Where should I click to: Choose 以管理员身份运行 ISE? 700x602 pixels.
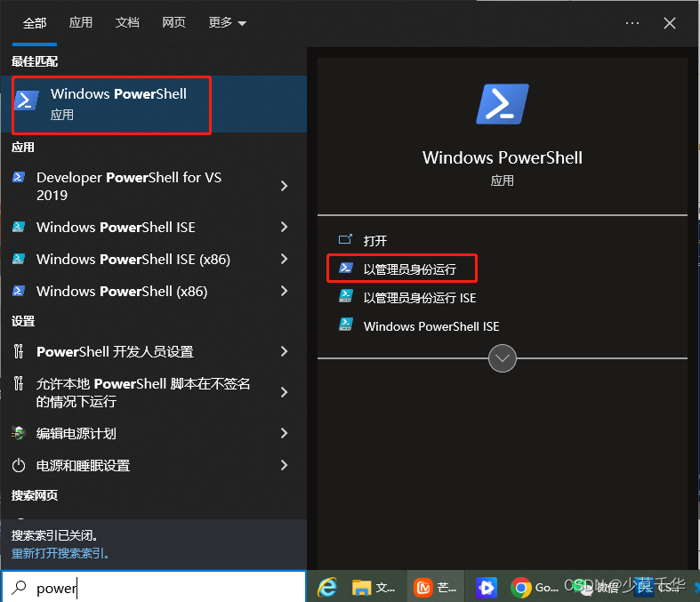click(420, 298)
